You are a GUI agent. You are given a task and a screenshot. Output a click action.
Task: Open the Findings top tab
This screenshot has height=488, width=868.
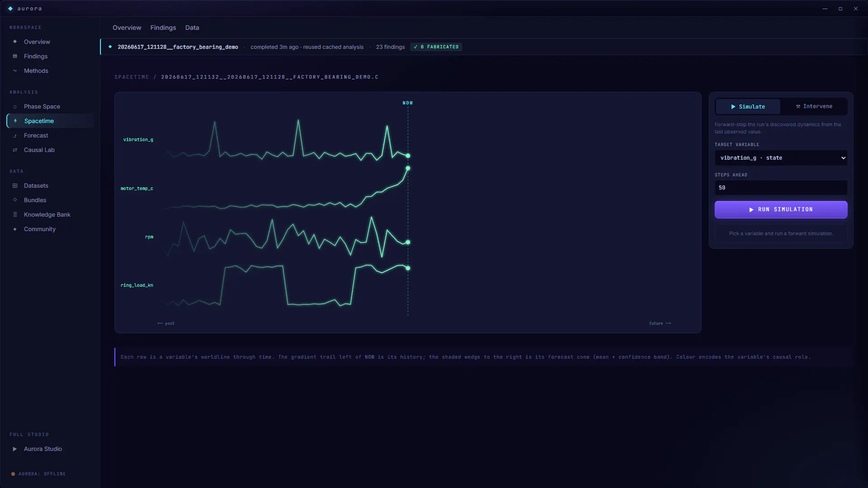163,28
